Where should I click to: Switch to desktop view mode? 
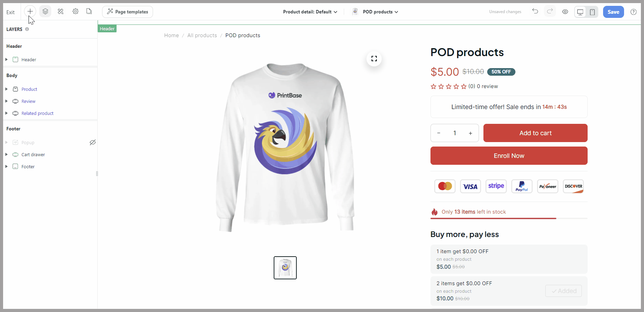580,12
